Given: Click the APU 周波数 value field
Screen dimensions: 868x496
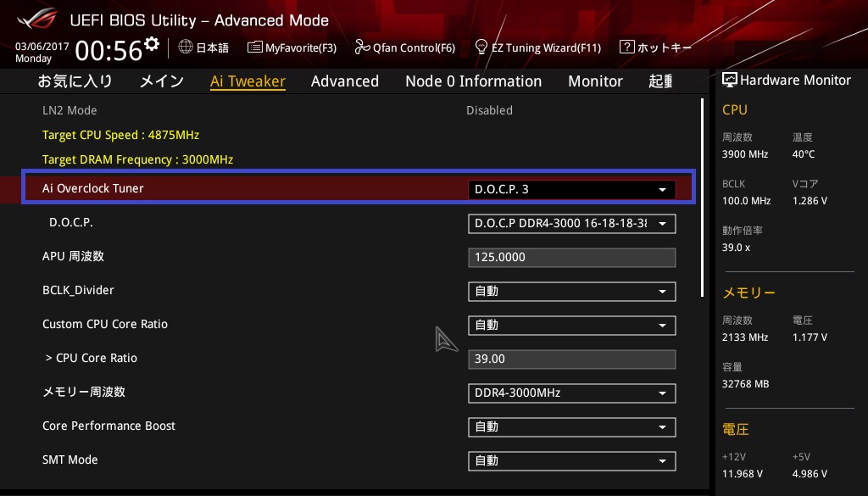Looking at the screenshot, I should [x=571, y=258].
